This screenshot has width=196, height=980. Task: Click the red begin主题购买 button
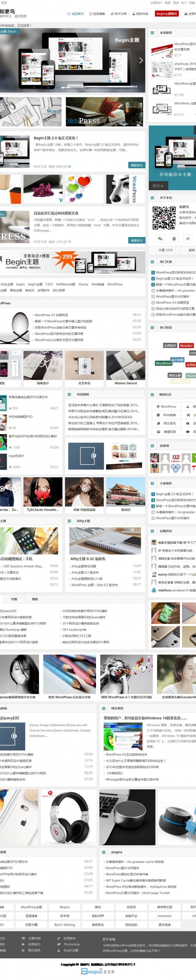167,14
